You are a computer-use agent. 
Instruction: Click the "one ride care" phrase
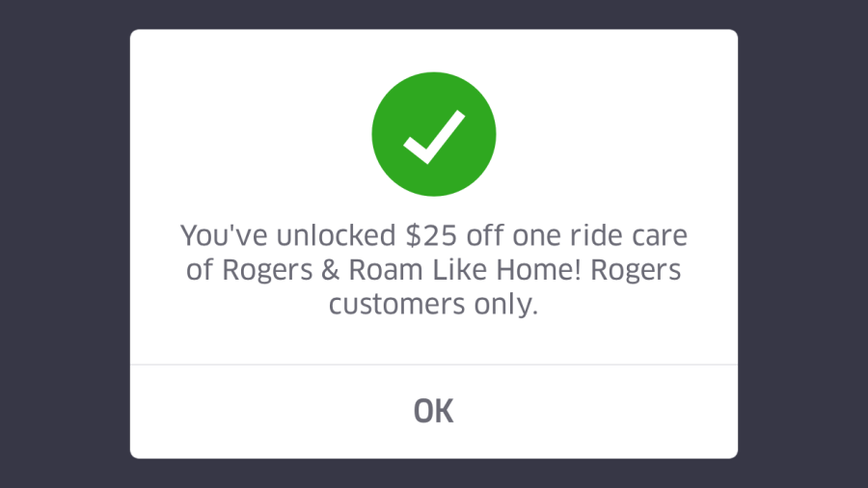tap(600, 235)
